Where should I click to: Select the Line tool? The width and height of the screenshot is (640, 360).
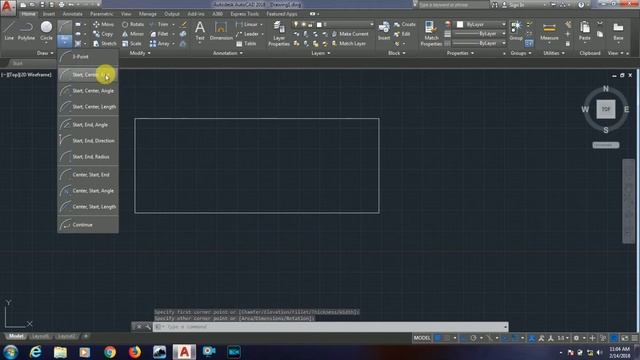9,31
